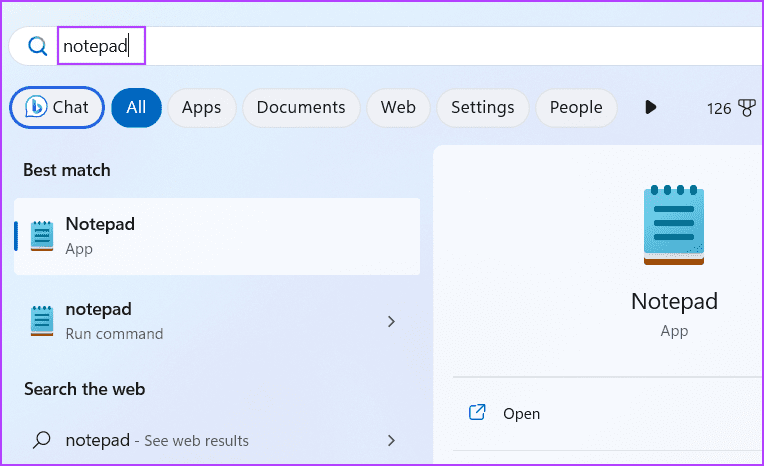Click the Notepad title in preview pane

click(x=674, y=301)
